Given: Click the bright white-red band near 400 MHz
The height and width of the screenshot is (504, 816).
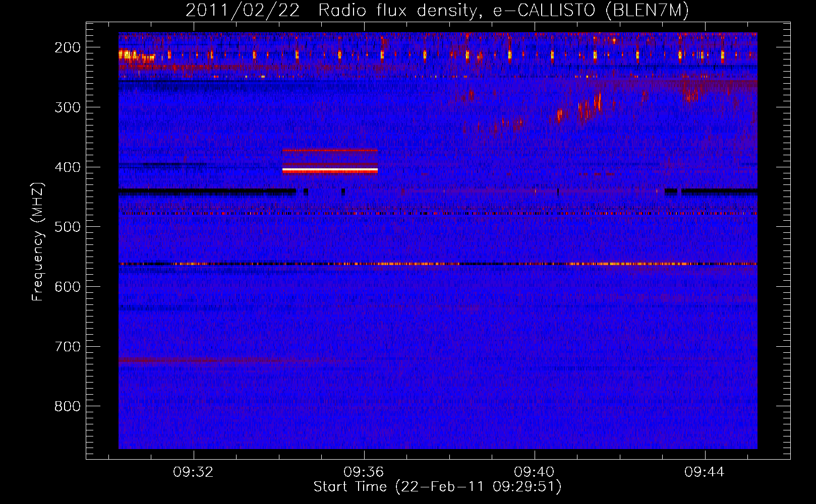Looking at the screenshot, I should [x=330, y=171].
